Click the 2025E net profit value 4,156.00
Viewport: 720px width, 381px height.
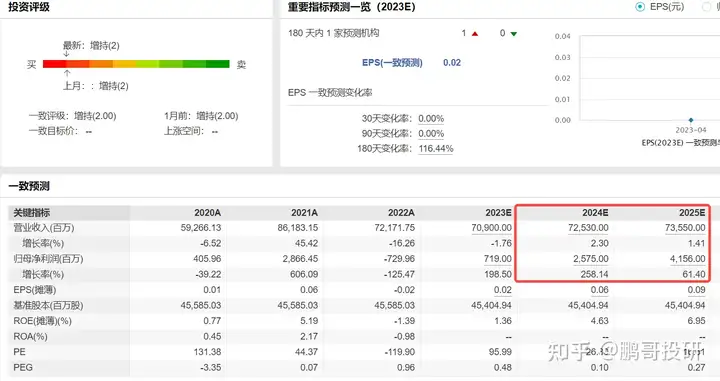click(687, 259)
